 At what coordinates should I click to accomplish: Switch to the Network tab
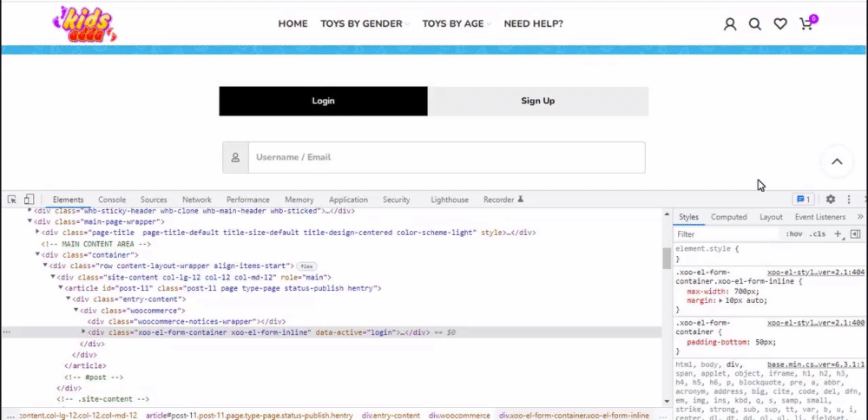[196, 200]
